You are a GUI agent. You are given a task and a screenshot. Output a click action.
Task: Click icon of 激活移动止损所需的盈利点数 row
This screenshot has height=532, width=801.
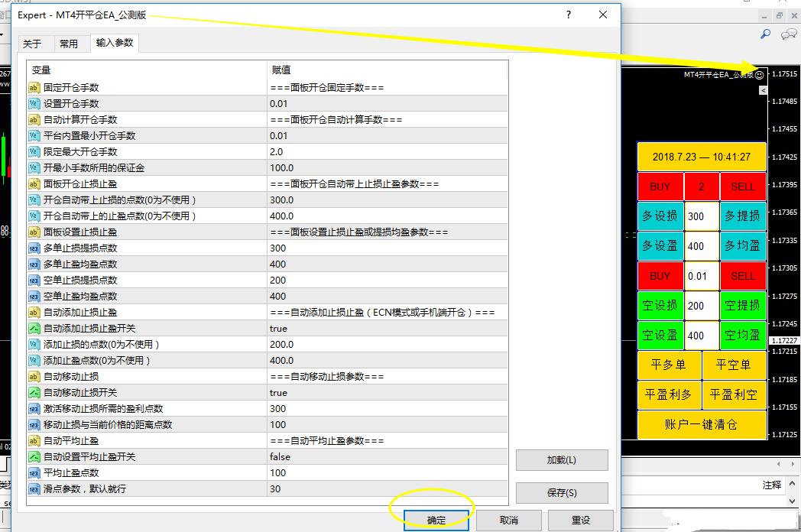[x=34, y=409]
